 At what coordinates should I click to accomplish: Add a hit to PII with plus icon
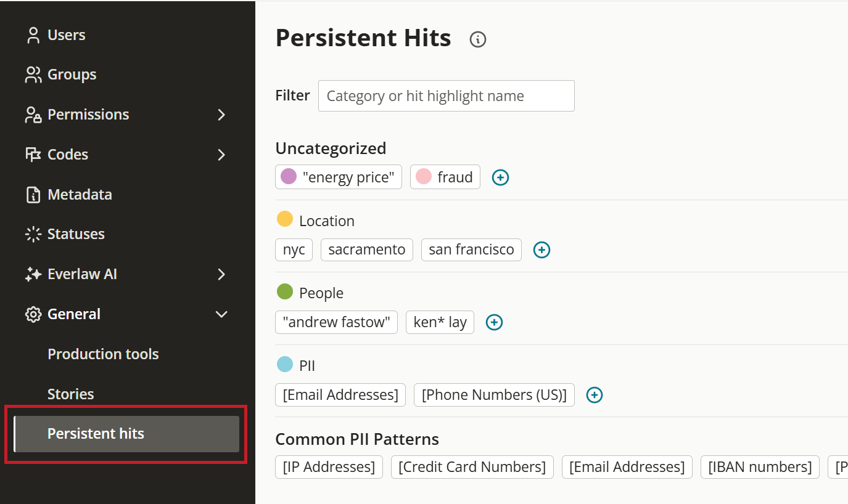pyautogui.click(x=595, y=395)
